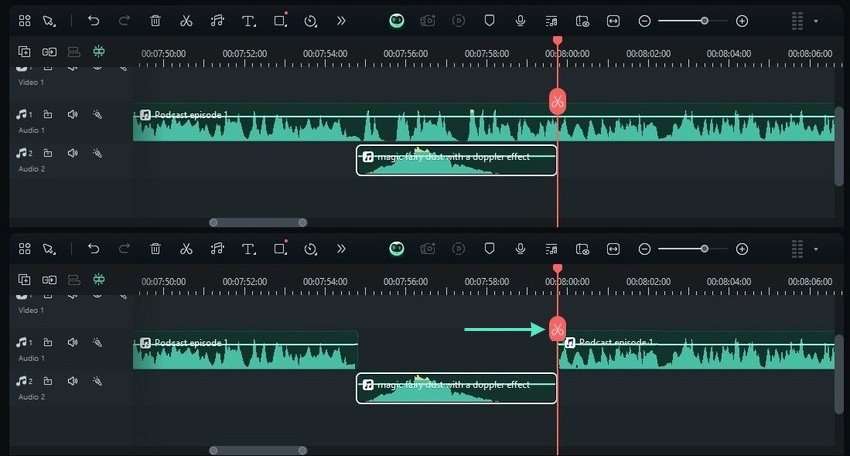This screenshot has width=850, height=456.
Task: Click playhead scissors button in bottom timeline
Action: click(x=557, y=329)
